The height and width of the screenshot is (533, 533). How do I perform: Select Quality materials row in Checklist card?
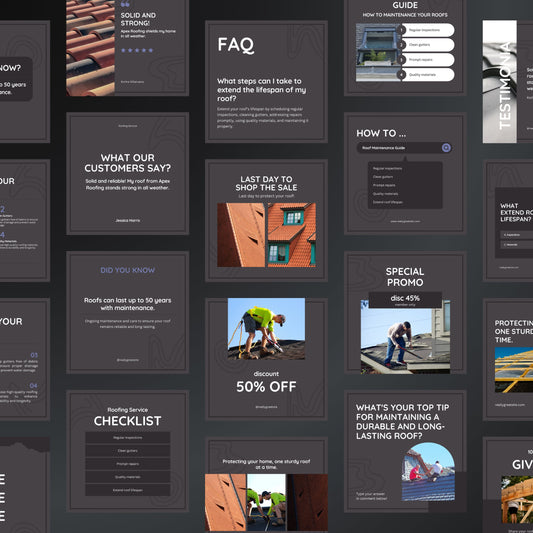point(127,477)
